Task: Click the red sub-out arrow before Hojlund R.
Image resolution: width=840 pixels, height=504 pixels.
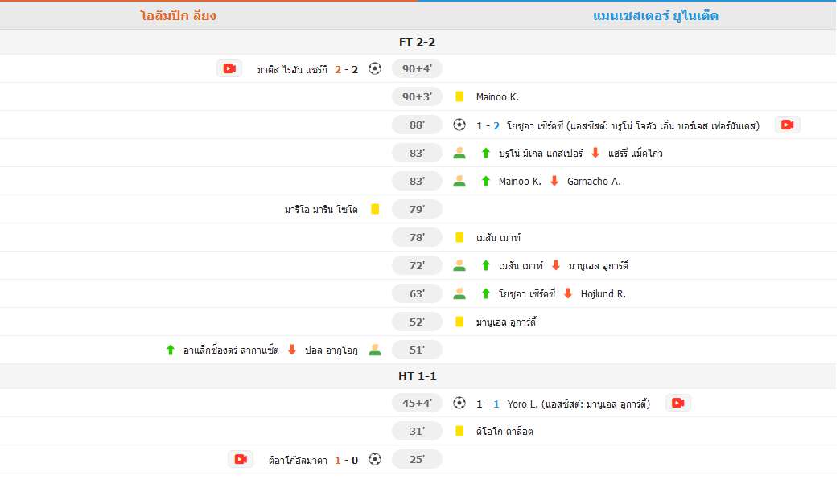Action: 568,293
